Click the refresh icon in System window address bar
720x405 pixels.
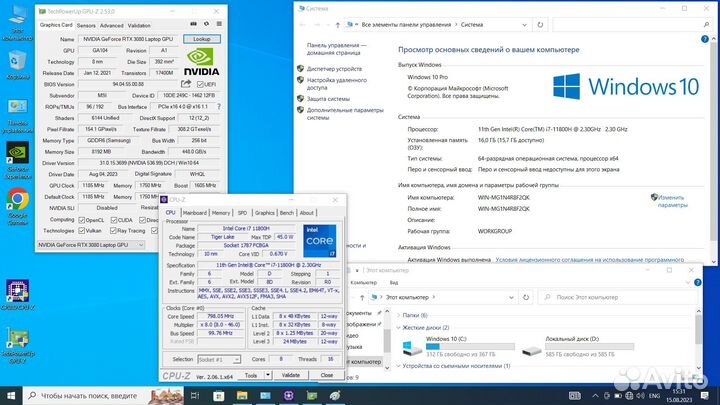pos(540,25)
